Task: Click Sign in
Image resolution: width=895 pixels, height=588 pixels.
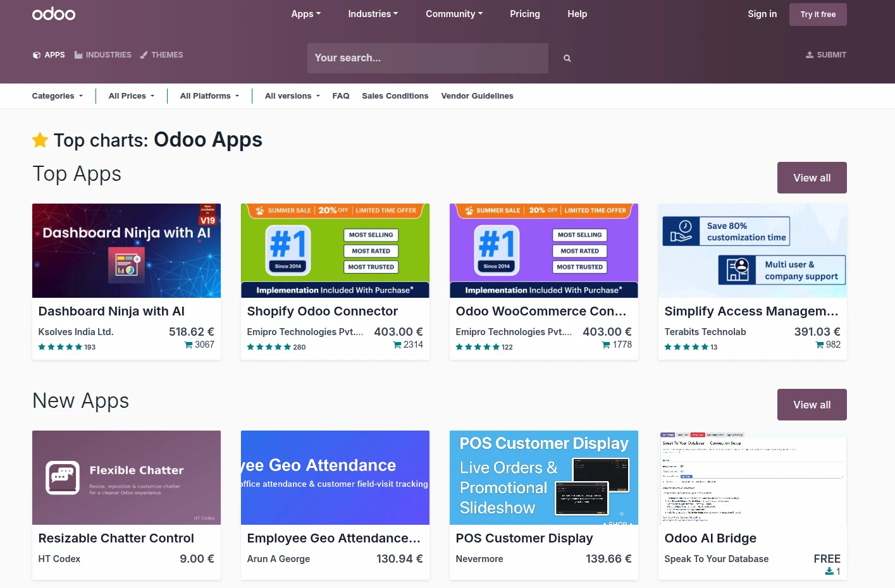Action: (x=762, y=14)
